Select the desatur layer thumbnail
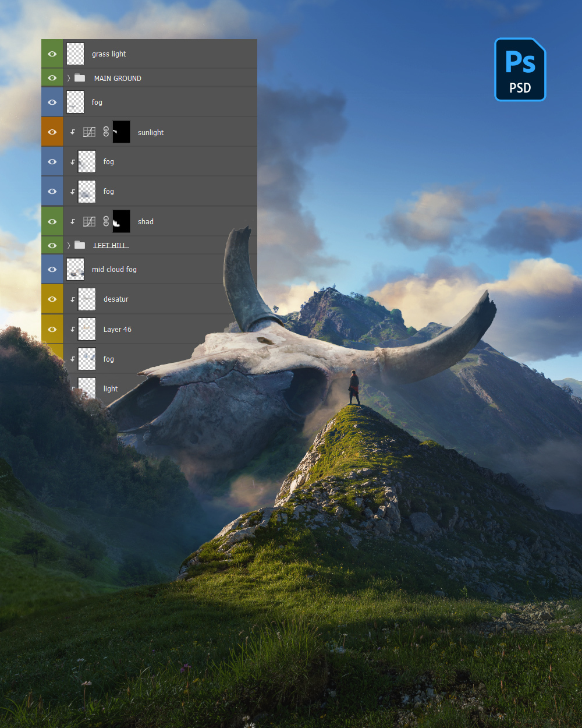582x728 pixels. (x=87, y=299)
